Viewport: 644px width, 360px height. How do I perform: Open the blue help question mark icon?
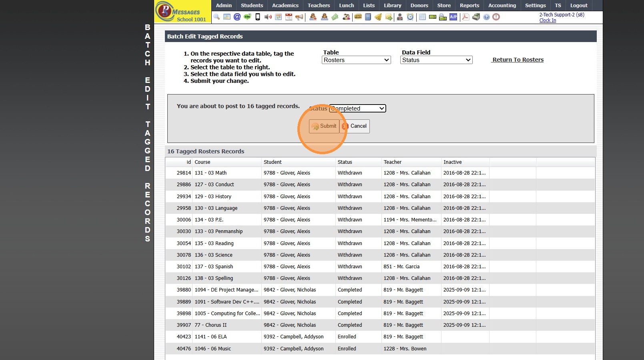point(486,17)
